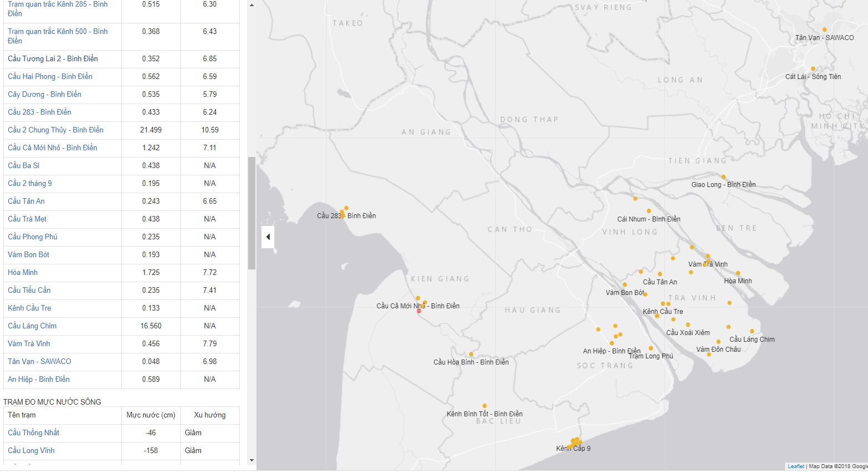
Task: Select the Cát Lái - Sông Tiên map marker
Action: (813, 69)
